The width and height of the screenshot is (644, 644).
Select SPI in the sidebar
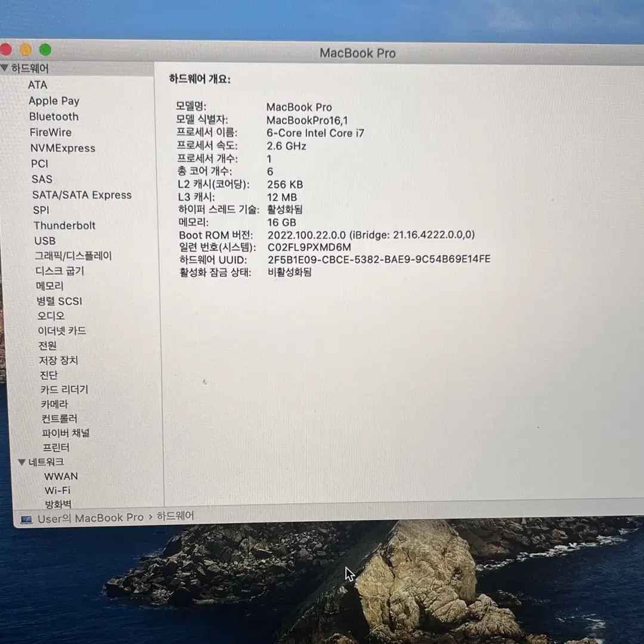coord(41,210)
